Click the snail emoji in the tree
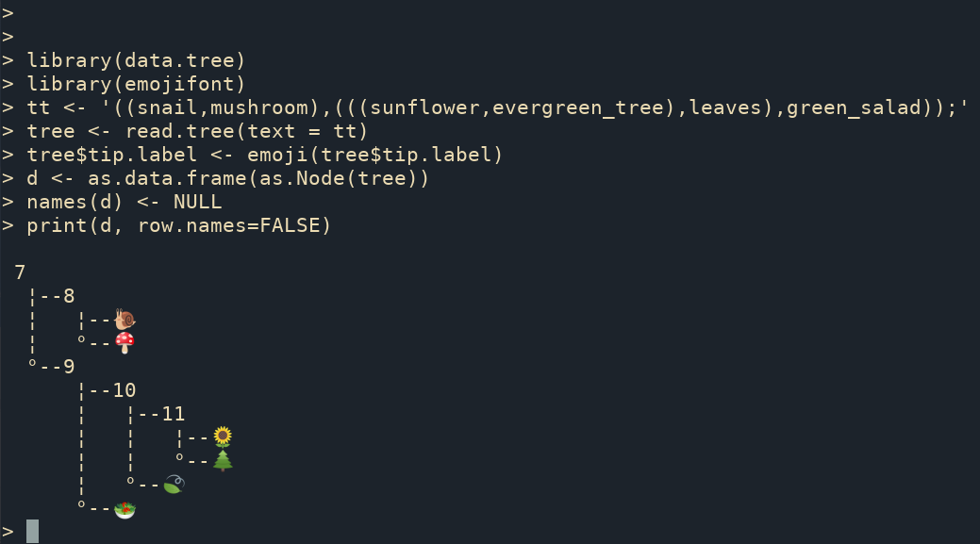Image resolution: width=980 pixels, height=544 pixels. coord(125,319)
